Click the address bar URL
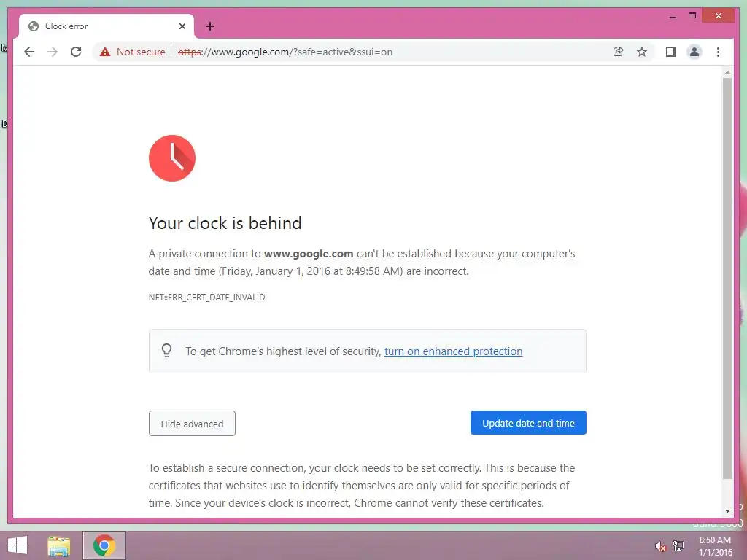Screen dimensions: 747x560 pyautogui.click(x=285, y=52)
